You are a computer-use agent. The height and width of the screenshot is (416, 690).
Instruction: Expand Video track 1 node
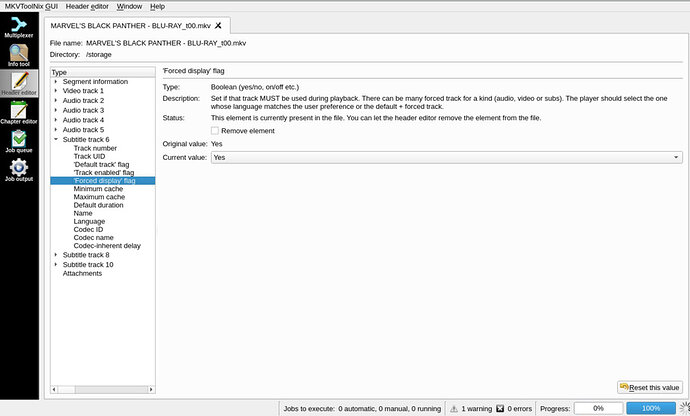point(56,91)
